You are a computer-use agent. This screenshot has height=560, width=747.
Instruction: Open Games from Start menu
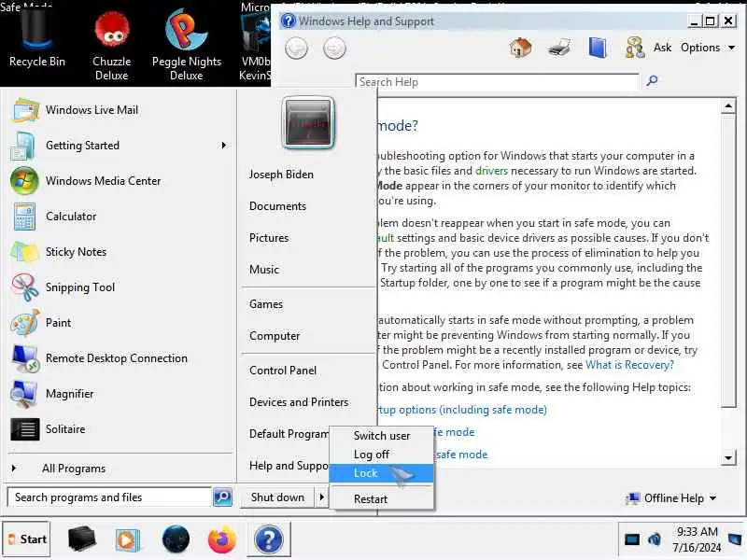click(x=266, y=304)
